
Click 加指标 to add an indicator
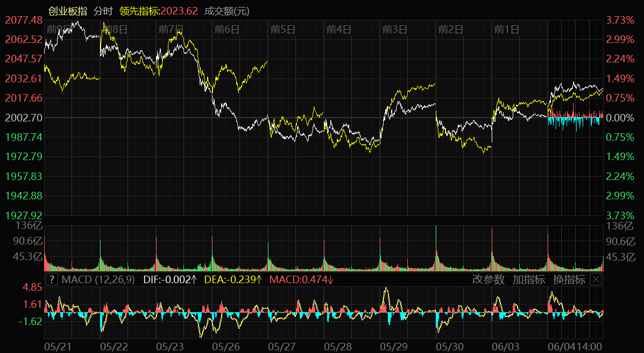(x=528, y=279)
